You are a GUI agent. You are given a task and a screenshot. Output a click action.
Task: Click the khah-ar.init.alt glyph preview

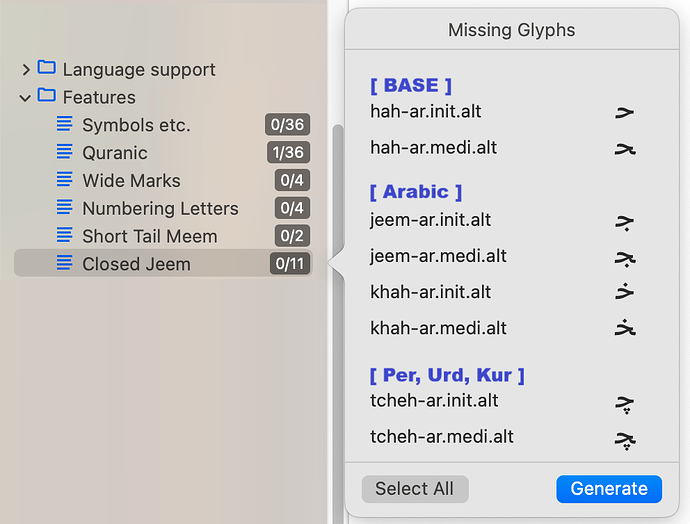point(625,292)
